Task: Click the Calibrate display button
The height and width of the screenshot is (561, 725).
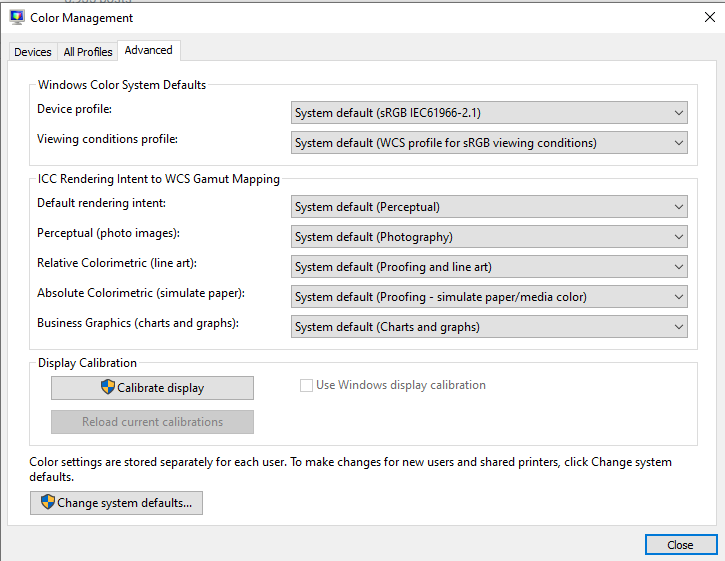Action: pyautogui.click(x=152, y=388)
